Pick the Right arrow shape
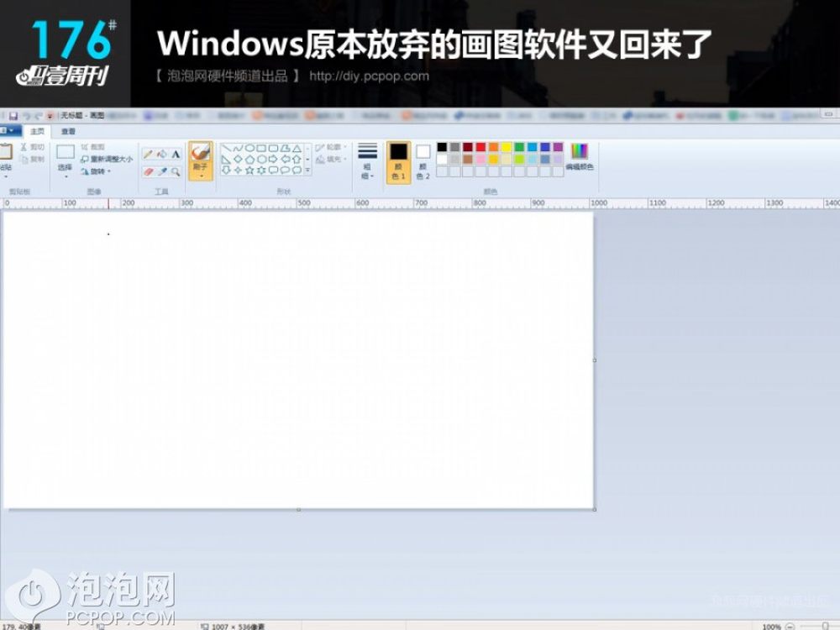The height and width of the screenshot is (630, 840). pyautogui.click(x=273, y=159)
